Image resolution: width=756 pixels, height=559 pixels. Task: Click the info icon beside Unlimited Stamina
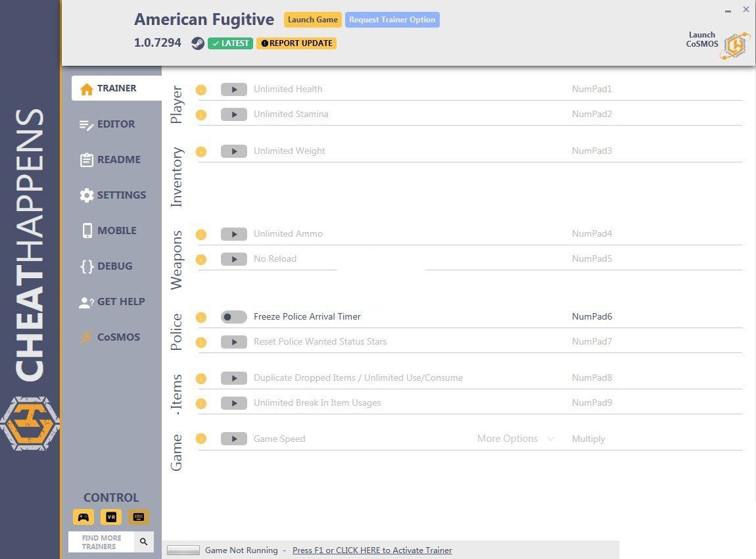click(x=201, y=115)
